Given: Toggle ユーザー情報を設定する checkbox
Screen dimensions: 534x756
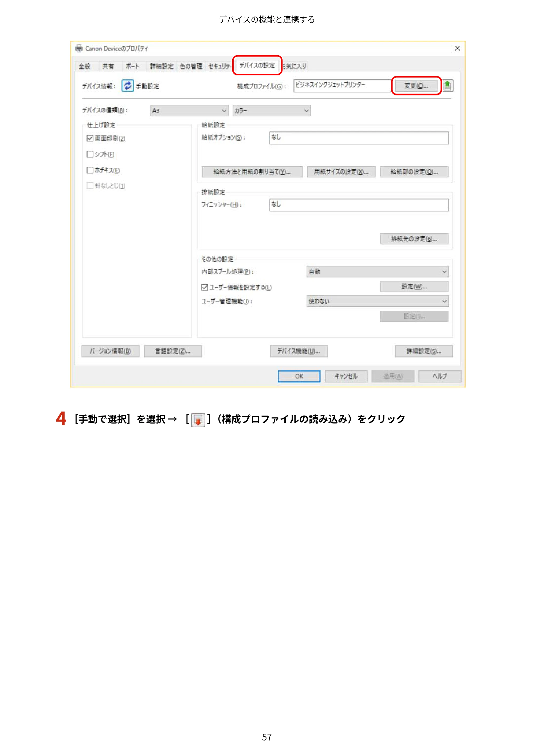Looking at the screenshot, I should [x=205, y=288].
